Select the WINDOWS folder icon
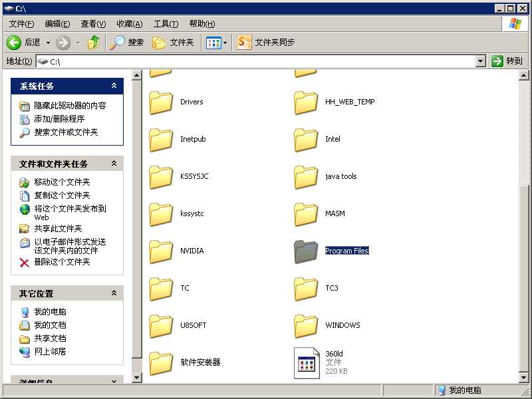The width and height of the screenshot is (532, 399). pyautogui.click(x=306, y=326)
